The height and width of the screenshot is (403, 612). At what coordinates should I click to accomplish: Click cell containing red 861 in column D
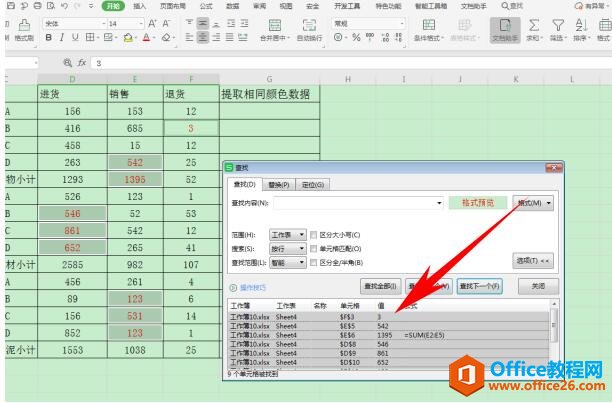[x=72, y=231]
